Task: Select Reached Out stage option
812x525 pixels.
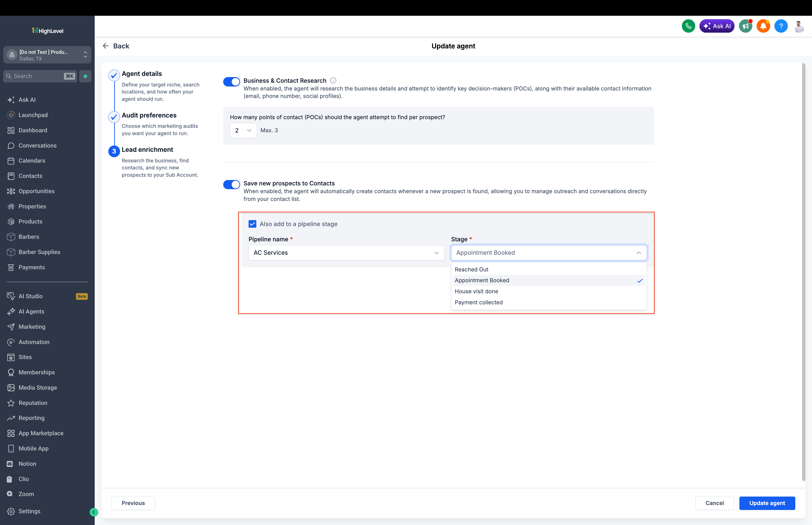Action: pyautogui.click(x=549, y=269)
